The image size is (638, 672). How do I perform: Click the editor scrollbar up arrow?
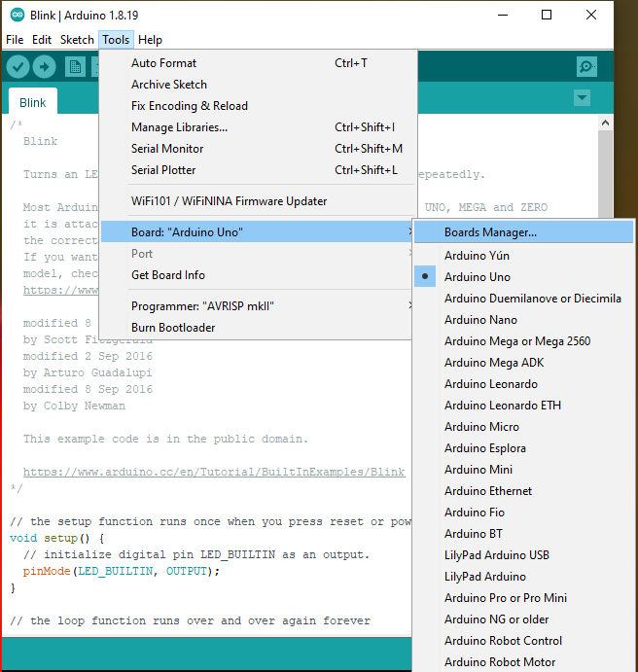[605, 123]
